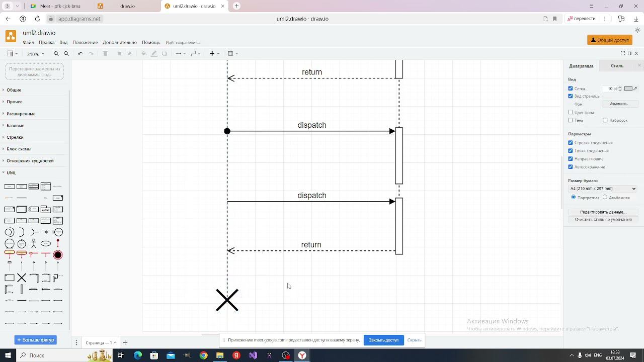Open the 210% zoom level dropdown
Screen dimensions: 644x362
[35, 54]
